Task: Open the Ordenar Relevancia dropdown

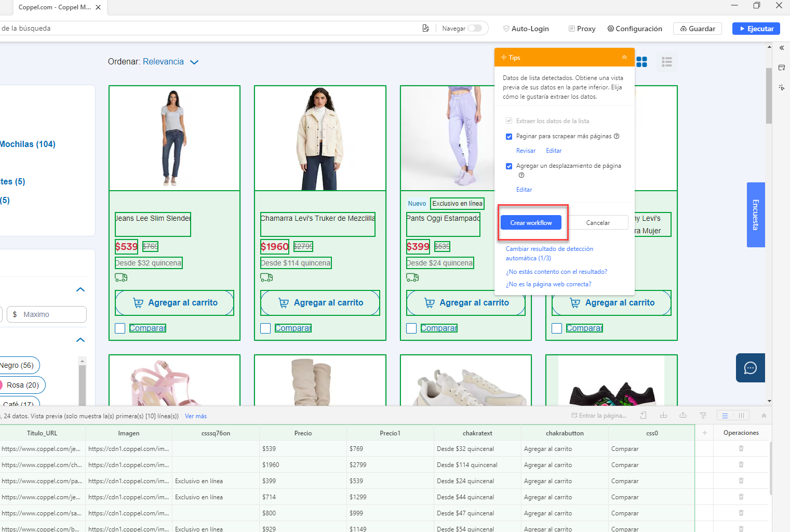Action: coord(170,62)
